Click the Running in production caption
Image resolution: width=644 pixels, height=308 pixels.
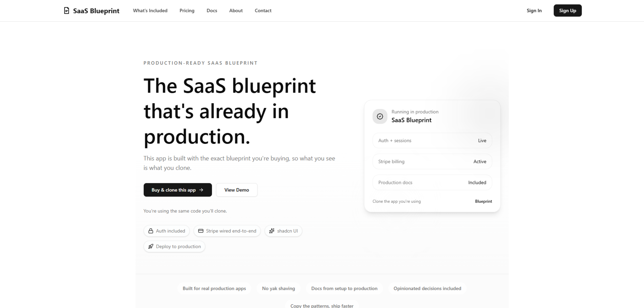tap(415, 112)
